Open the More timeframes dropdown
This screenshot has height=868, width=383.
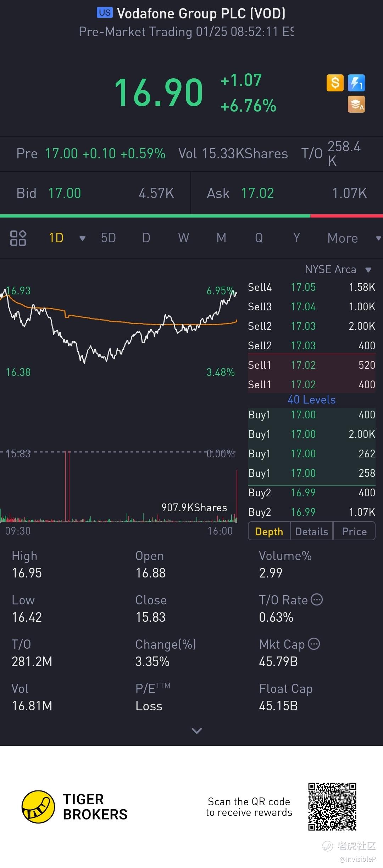click(354, 238)
